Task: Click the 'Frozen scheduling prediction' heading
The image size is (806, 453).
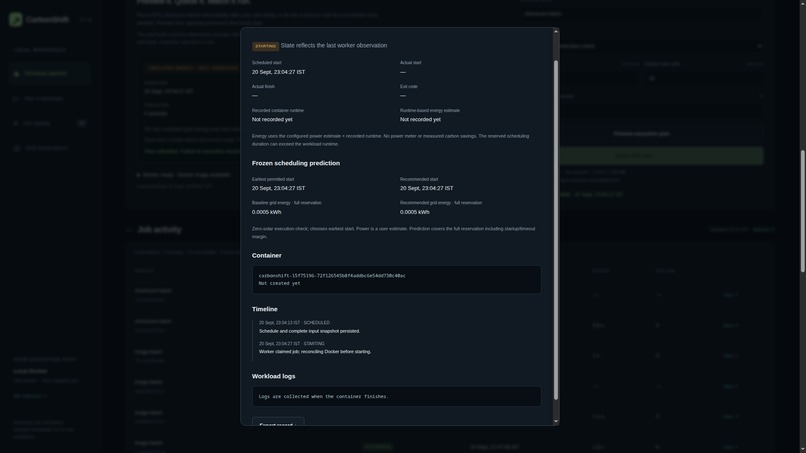Action: pos(296,163)
